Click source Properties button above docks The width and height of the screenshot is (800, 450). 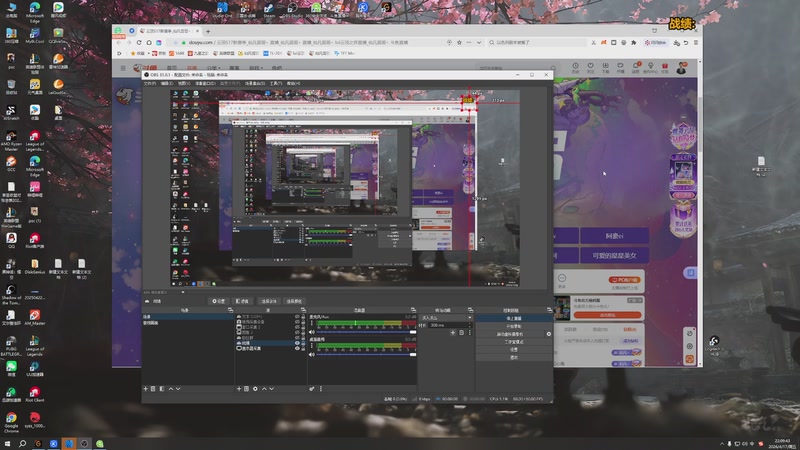(219, 301)
